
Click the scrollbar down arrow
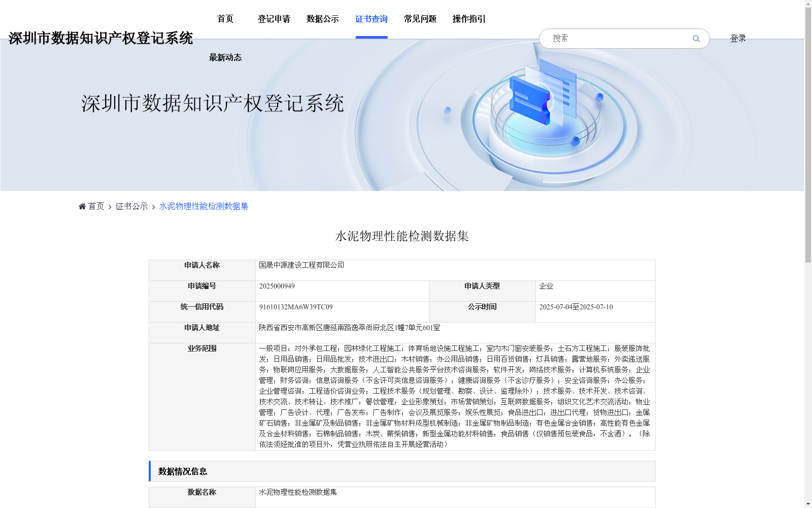[808, 503]
